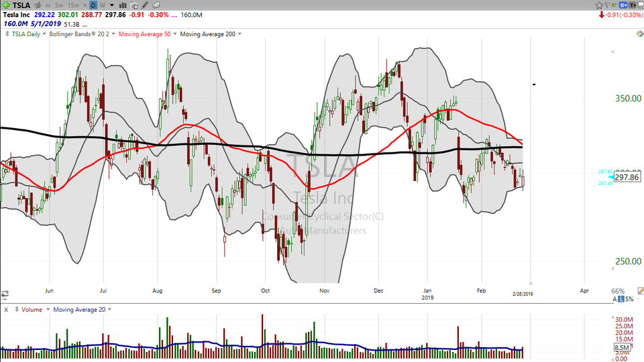Click the pencil edit icon beside 66%
Screen dimensions: 644x362
[641, 290]
